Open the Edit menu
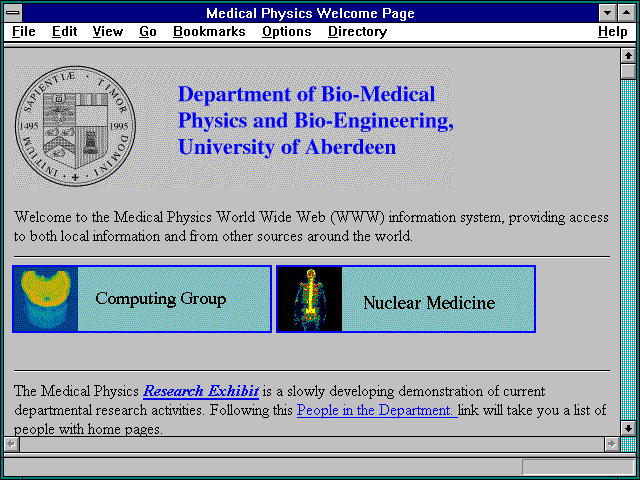Viewport: 640px width, 480px height. tap(64, 32)
